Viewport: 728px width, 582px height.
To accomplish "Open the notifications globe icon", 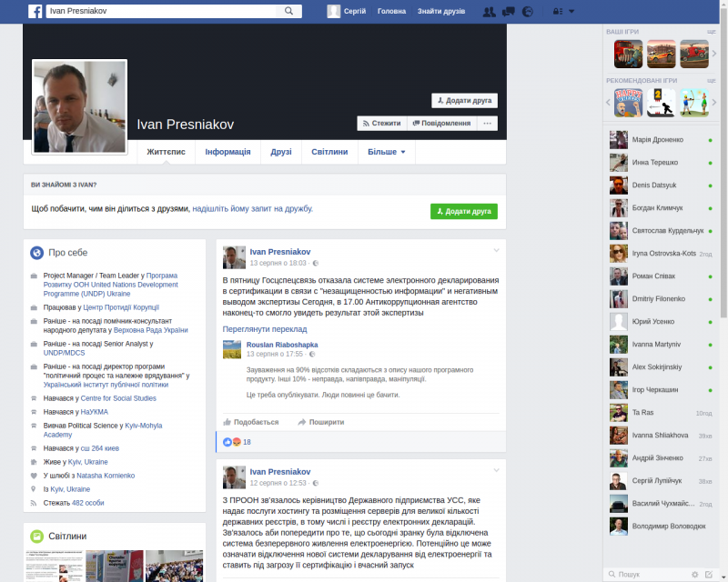I will pyautogui.click(x=528, y=11).
